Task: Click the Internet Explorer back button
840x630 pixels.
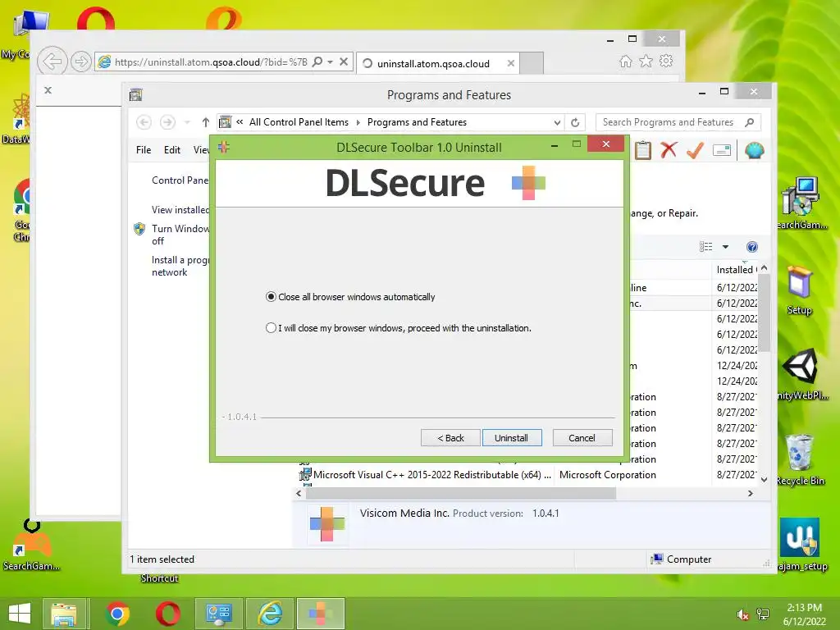Action: pos(52,62)
